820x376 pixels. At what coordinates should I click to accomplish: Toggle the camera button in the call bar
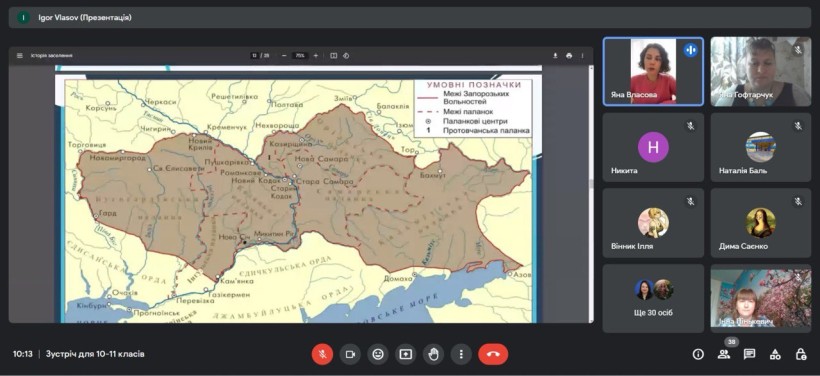[350, 354]
